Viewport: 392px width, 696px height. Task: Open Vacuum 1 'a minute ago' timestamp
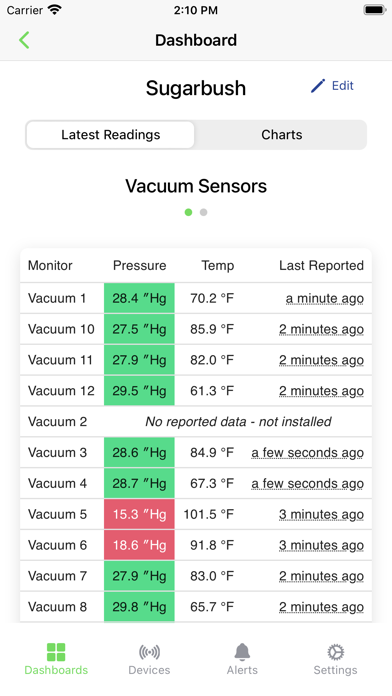point(325,299)
